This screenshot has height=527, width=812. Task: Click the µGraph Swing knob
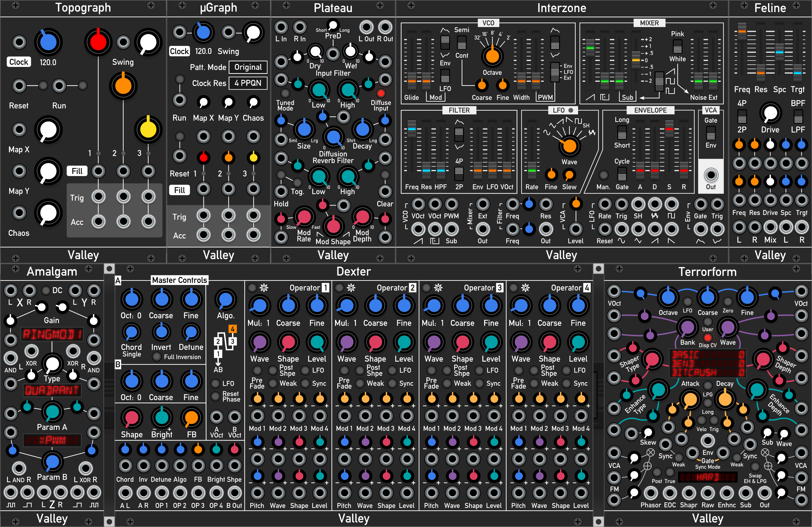(x=253, y=33)
